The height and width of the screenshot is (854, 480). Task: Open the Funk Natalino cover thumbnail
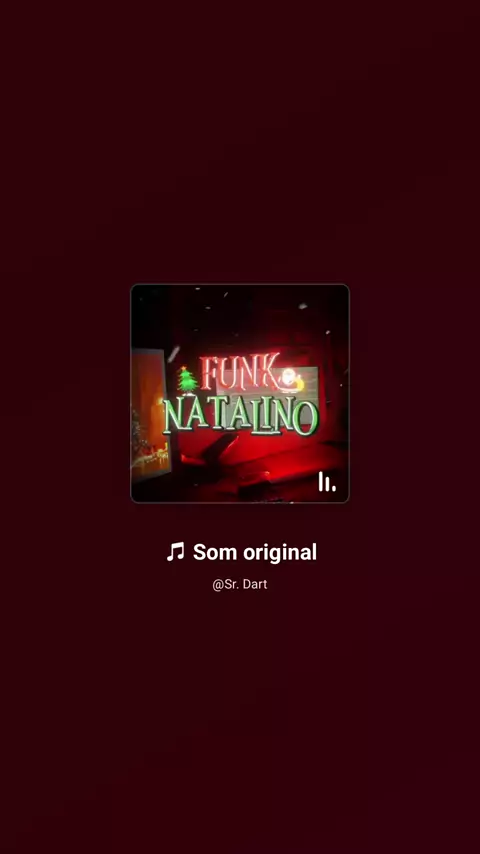click(240, 393)
